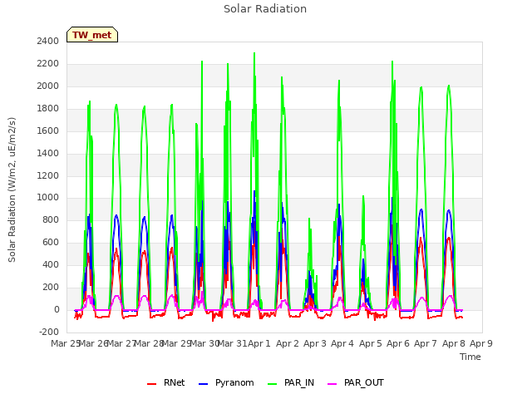The height and width of the screenshot is (399, 532).
Task: Click the Apr 6 x-axis label
Action: pyautogui.click(x=398, y=343)
